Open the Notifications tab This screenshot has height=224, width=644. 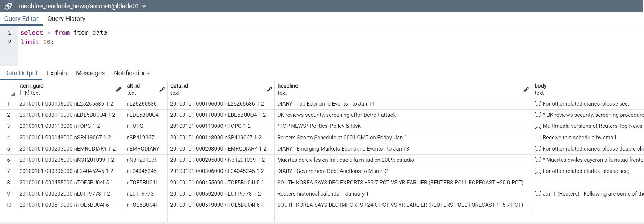(132, 73)
